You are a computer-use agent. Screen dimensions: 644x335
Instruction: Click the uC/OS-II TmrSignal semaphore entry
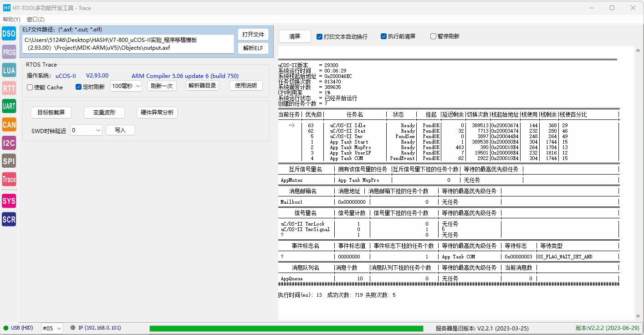click(x=306, y=229)
